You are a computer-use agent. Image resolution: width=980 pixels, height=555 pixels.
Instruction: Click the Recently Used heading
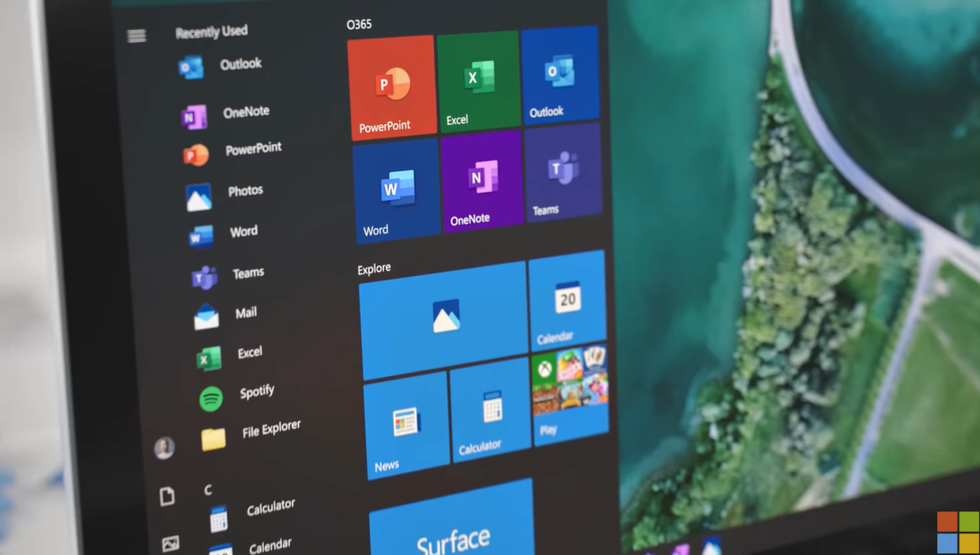click(211, 32)
